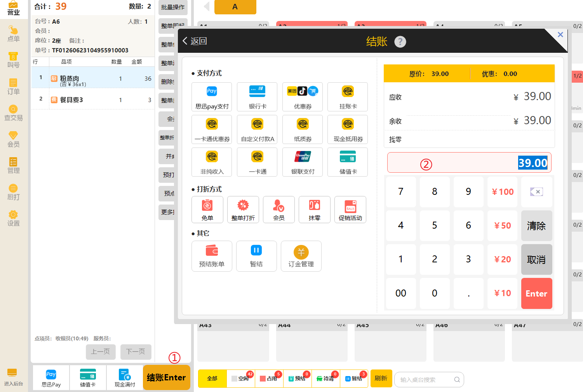Image resolution: width=583 pixels, height=392 pixels.
Task: Open the 会员 section in sidebar
Action: coord(14,139)
